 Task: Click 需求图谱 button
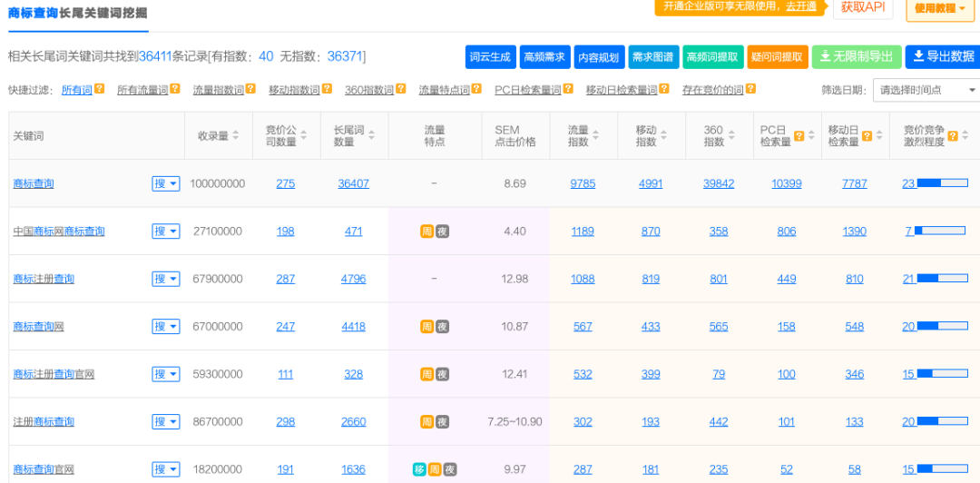tap(652, 57)
